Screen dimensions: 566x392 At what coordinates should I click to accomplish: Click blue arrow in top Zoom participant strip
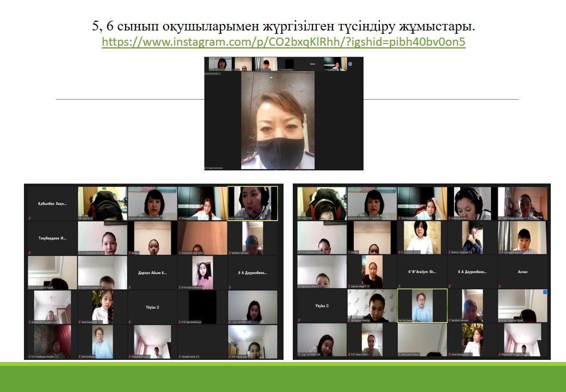pos(350,64)
